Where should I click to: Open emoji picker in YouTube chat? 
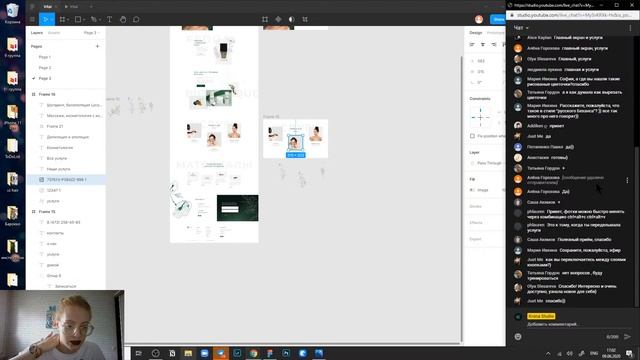pos(518,337)
